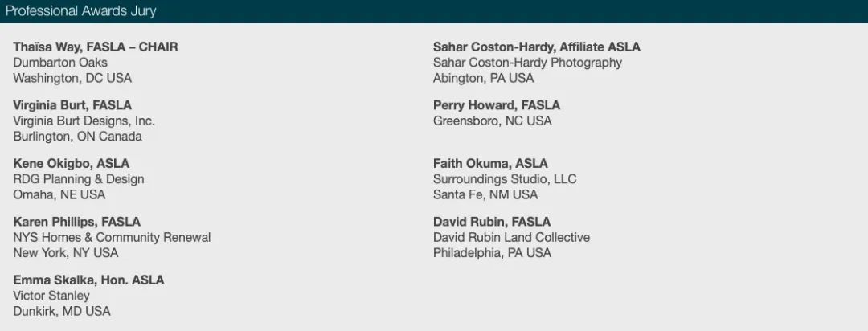The width and height of the screenshot is (868, 331).
Task: Click the Greensboro, NC USA location
Action: coord(492,121)
